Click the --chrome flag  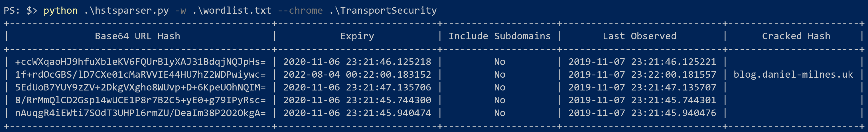pos(300,11)
